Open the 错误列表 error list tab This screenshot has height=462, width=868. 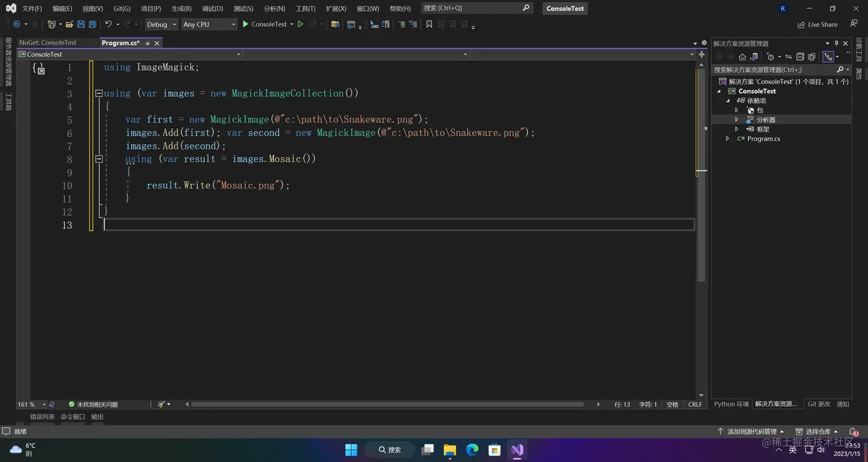click(x=42, y=417)
